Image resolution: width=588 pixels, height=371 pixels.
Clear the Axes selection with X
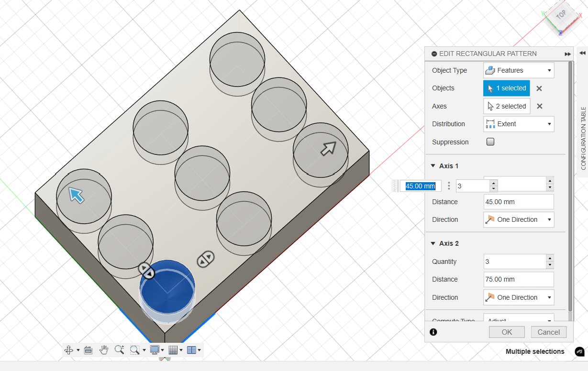click(539, 106)
